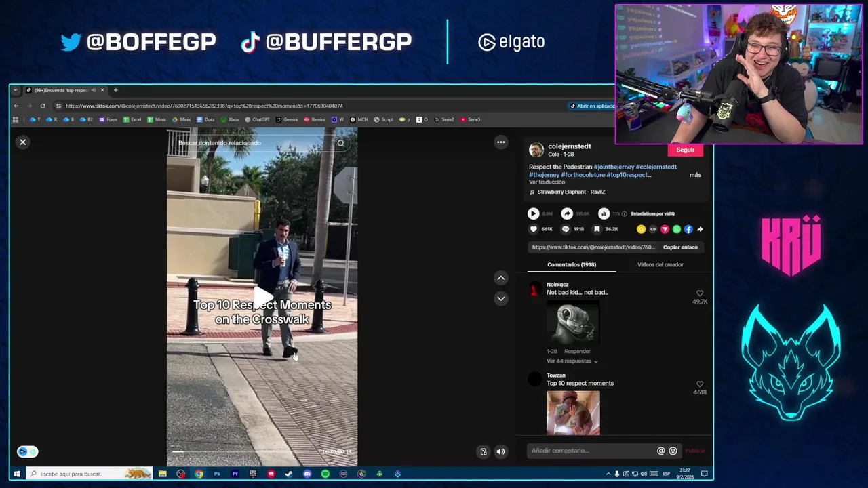
Task: Expand the description with más
Action: click(695, 175)
